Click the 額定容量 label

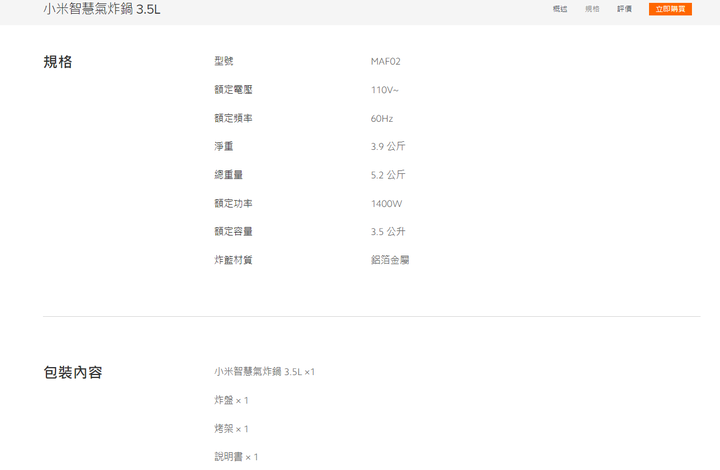click(233, 231)
